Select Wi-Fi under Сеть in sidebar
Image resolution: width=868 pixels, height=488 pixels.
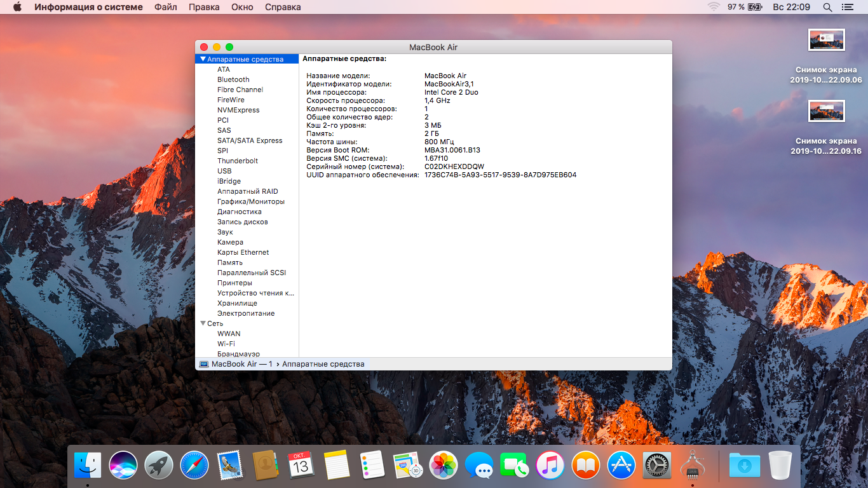[226, 344]
